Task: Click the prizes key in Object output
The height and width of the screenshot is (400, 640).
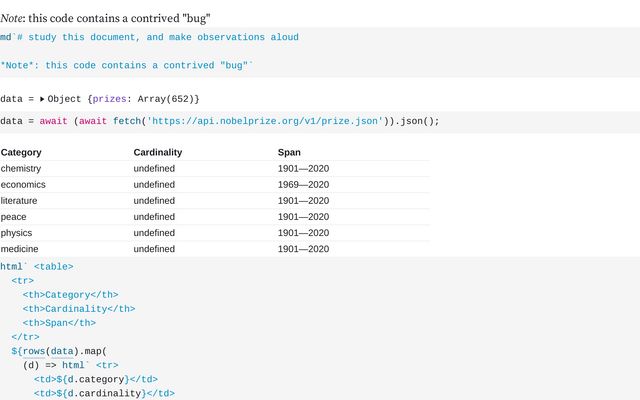Action: click(x=109, y=99)
